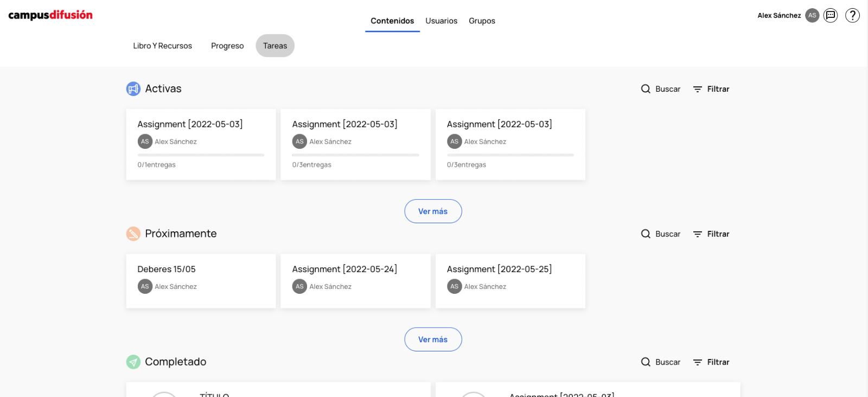This screenshot has width=868, height=397.
Task: Click Filtrar label in Próximamente section
Action: coord(718,234)
